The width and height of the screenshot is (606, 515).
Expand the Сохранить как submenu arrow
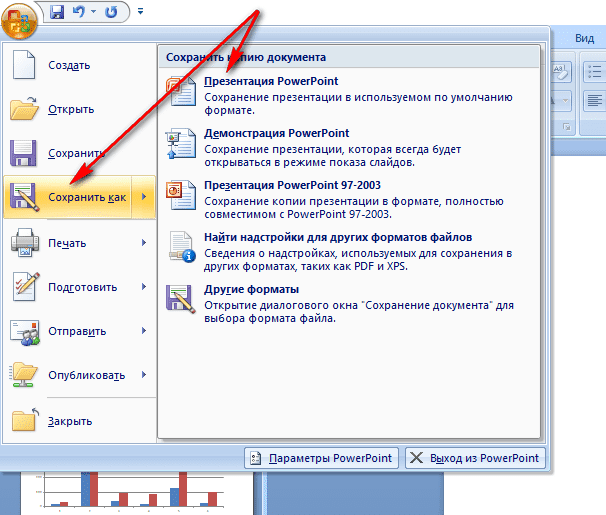[144, 197]
